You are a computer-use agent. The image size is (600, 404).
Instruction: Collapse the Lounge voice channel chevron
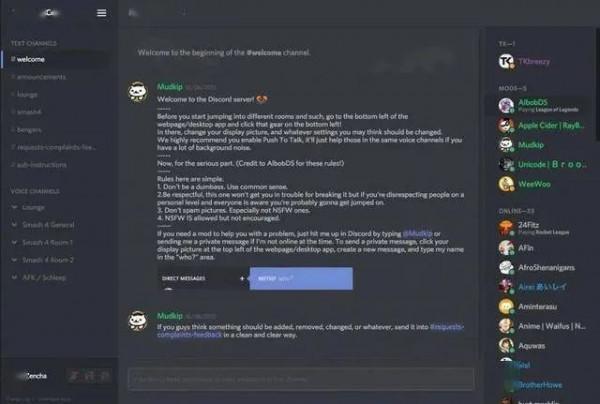[x=15, y=207]
